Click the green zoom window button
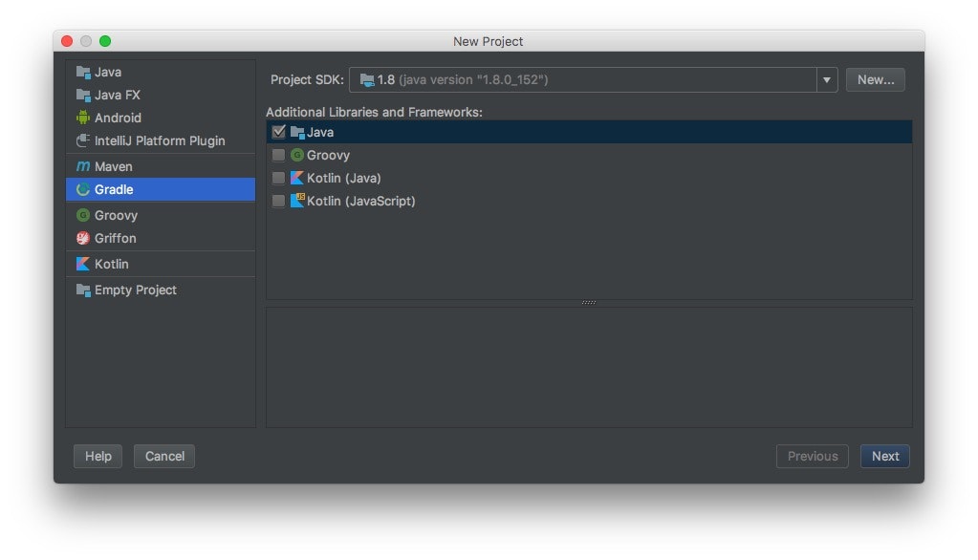978x560 pixels. click(x=105, y=41)
